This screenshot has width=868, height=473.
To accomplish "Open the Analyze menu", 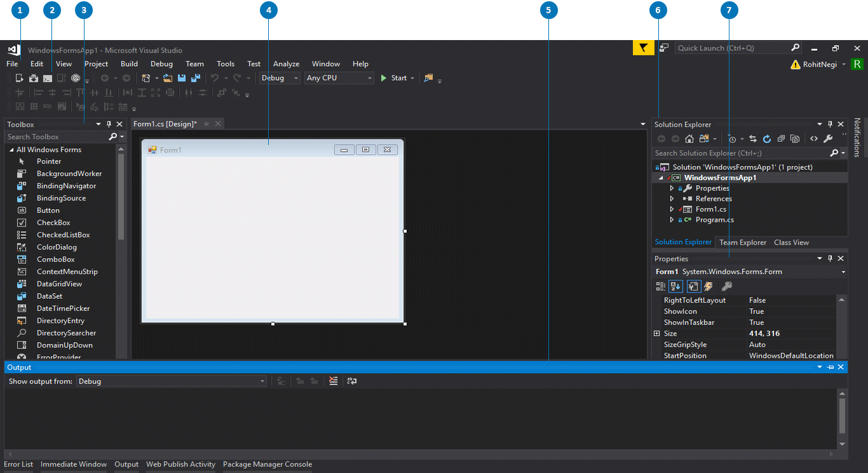I will pyautogui.click(x=286, y=64).
